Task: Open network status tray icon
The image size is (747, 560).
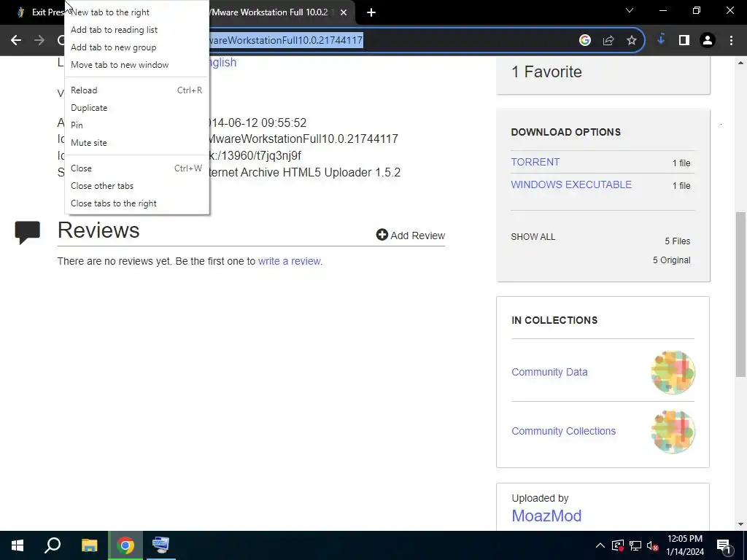Action: (x=635, y=545)
